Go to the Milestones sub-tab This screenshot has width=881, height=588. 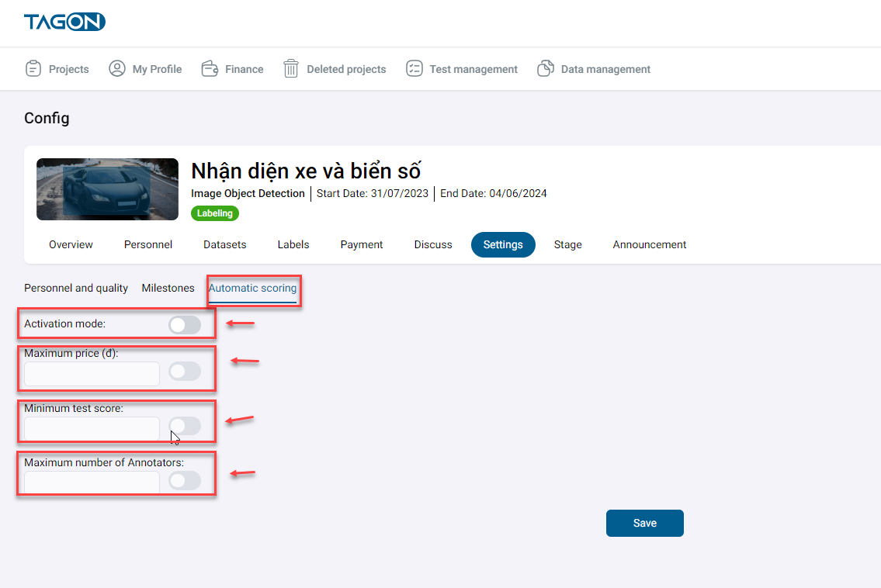pyautogui.click(x=168, y=288)
